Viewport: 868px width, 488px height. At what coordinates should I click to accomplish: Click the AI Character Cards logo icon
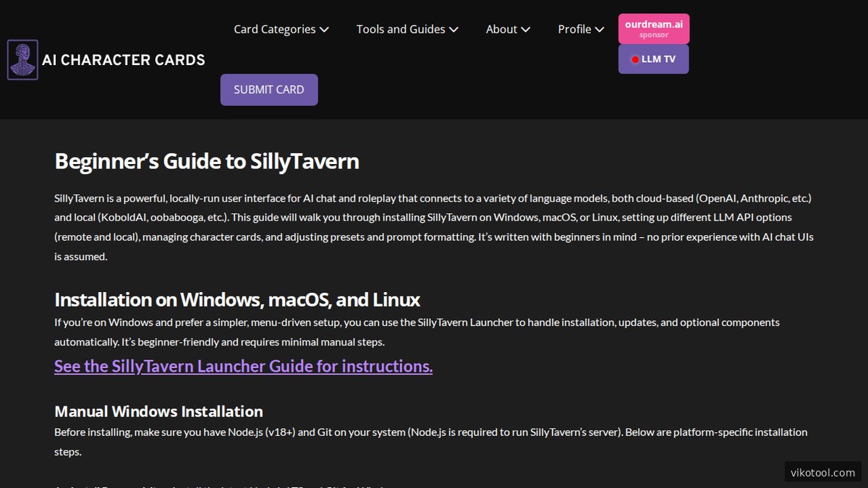click(x=22, y=59)
